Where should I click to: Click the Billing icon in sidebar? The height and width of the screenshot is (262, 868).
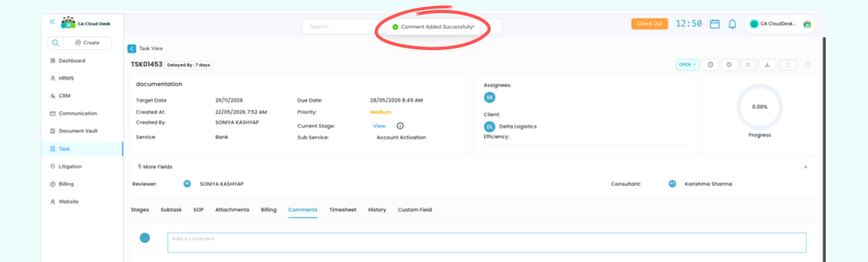[x=52, y=184]
